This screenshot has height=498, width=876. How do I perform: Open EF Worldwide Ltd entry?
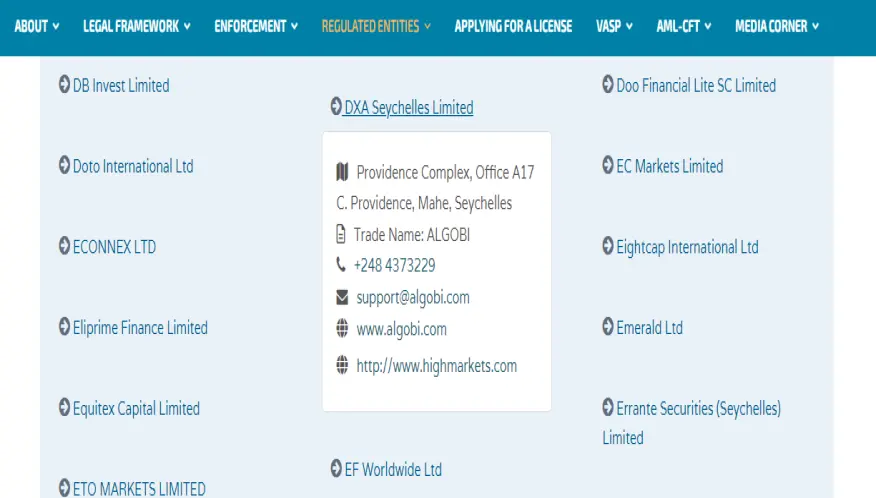pyautogui.click(x=393, y=469)
